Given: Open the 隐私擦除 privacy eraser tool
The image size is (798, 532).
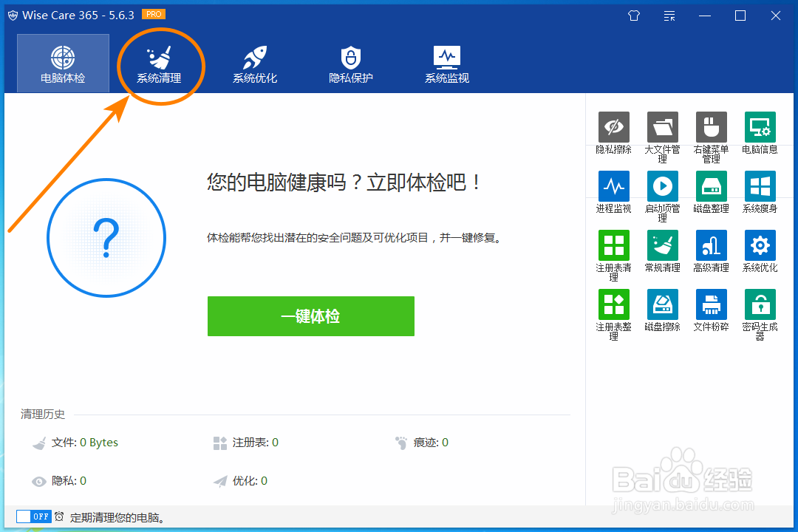Looking at the screenshot, I should (613, 127).
